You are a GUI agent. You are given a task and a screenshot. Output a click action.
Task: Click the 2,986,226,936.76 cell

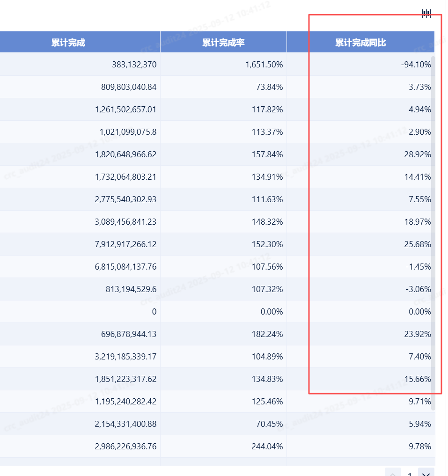pyautogui.click(x=125, y=447)
